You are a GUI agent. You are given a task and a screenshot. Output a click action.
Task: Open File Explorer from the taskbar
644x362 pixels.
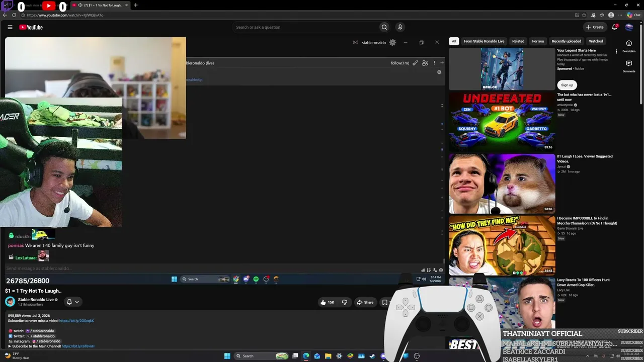tap(328, 356)
